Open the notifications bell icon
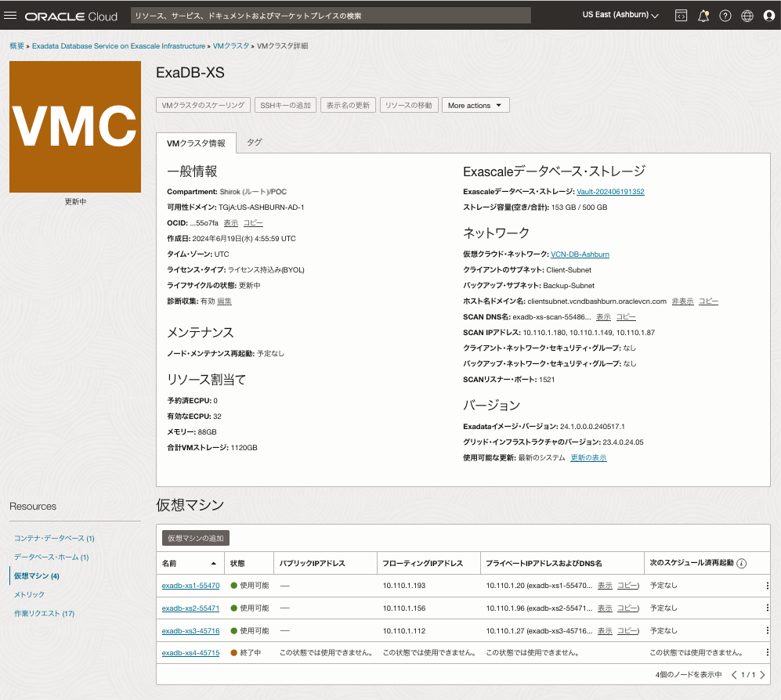 coord(703,15)
